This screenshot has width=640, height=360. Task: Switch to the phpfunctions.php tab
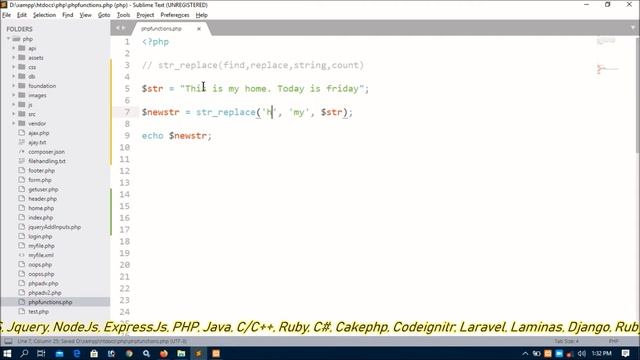162,29
